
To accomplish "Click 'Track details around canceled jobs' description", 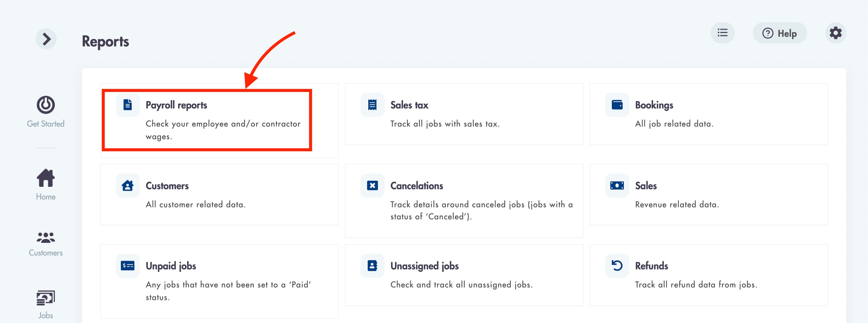I will coord(482,211).
